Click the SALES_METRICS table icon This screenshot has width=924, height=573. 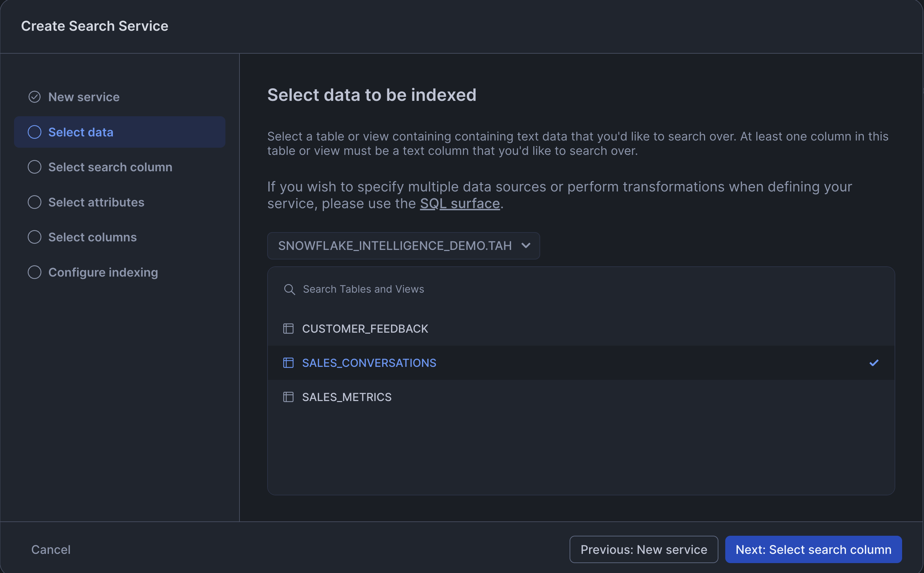288,397
